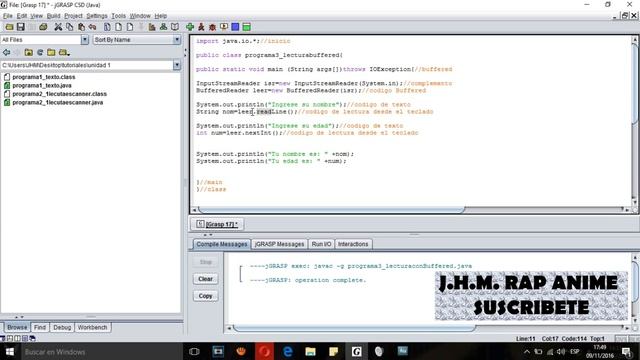640x360 pixels.
Task: Open Microsoft Edge from the taskbar
Action: (x=287, y=351)
